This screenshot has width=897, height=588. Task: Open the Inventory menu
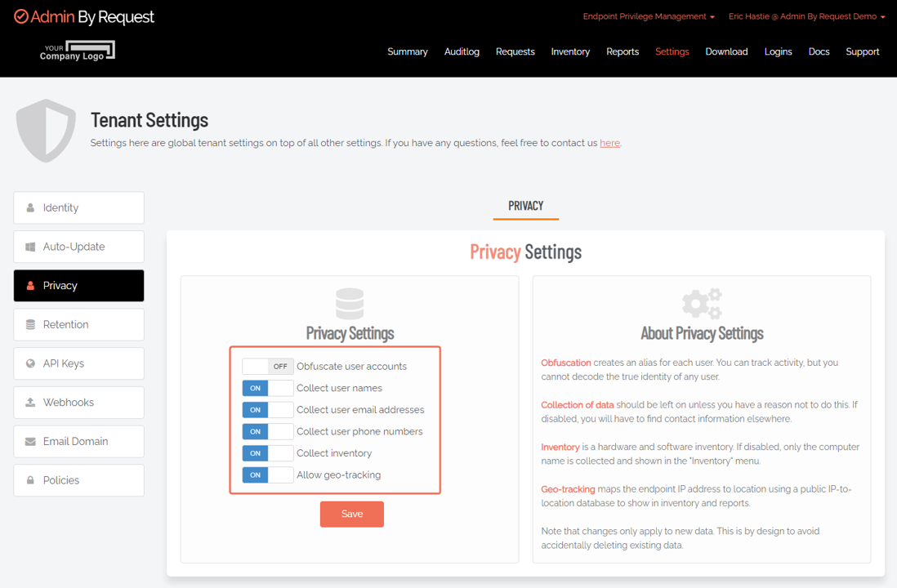[x=570, y=51]
